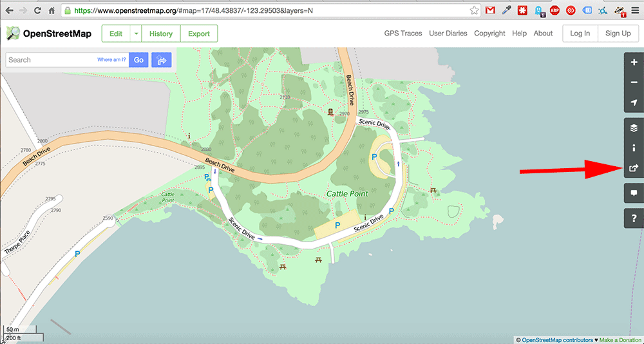The image size is (644, 344).
Task: Add a note to the map
Action: tap(634, 193)
